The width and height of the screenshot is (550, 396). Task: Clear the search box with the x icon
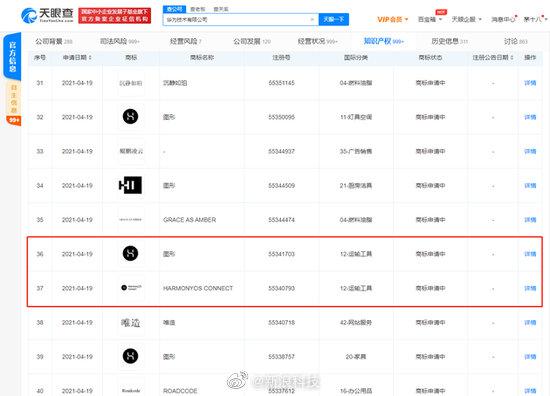click(x=312, y=19)
